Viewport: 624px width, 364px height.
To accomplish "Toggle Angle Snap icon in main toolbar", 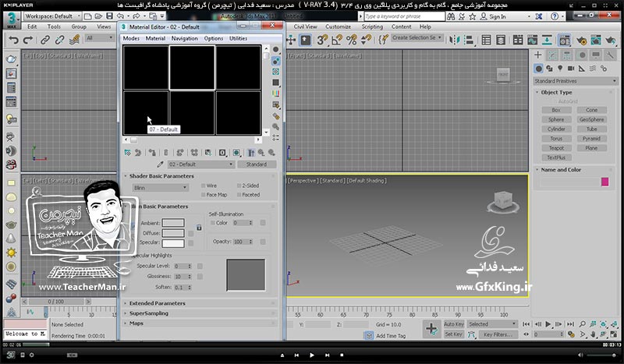I will click(337, 40).
